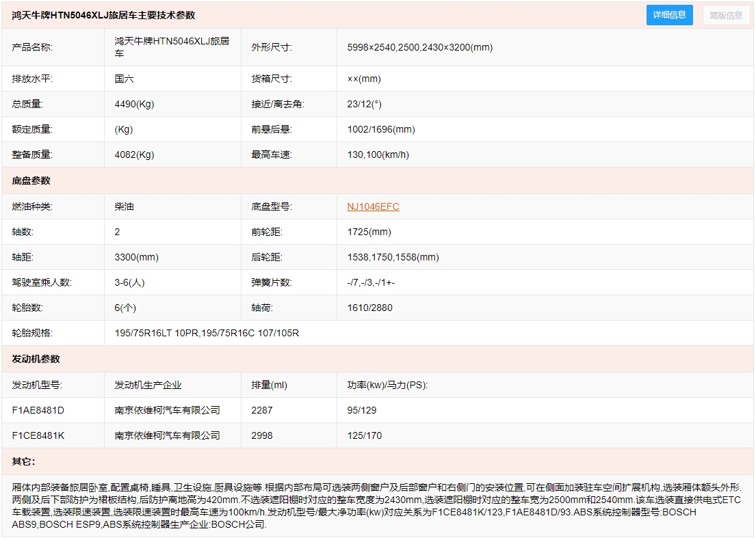This screenshot has width=756, height=540.
Task: Select wheelbase value 3300(mm)
Action: (136, 257)
